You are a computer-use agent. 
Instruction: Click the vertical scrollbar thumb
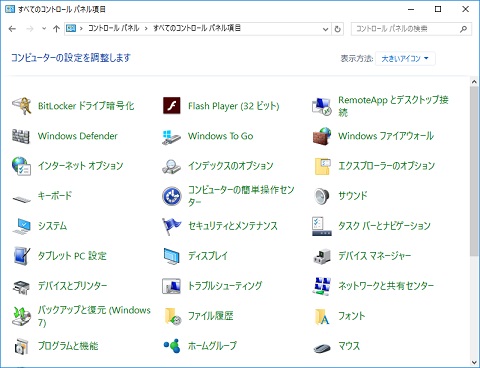474,171
